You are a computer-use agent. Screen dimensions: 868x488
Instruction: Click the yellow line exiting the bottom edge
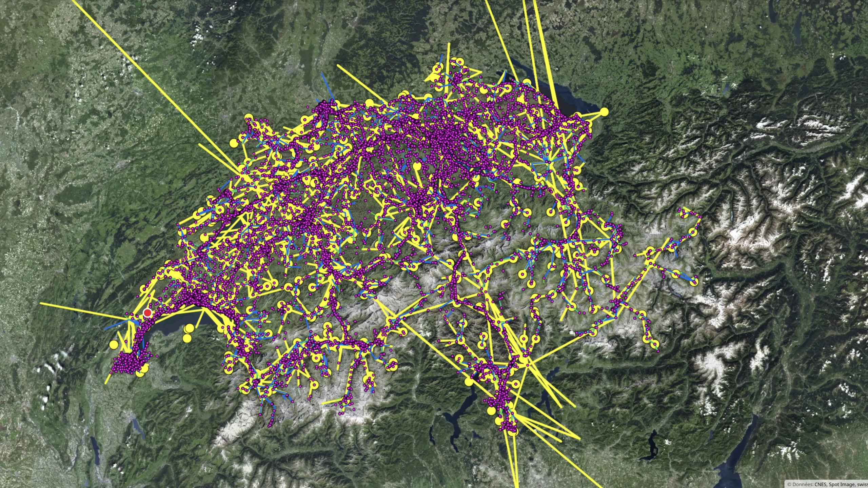(515, 464)
